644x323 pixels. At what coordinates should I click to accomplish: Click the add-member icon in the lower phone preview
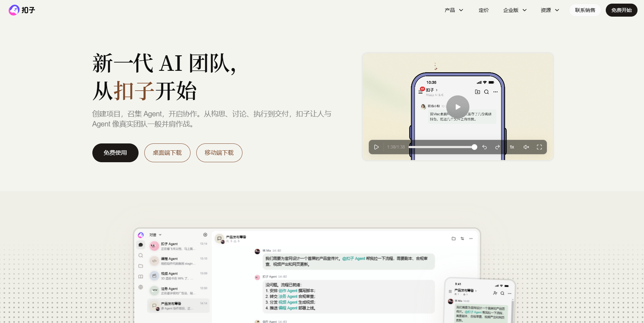pyautogui.click(x=495, y=293)
